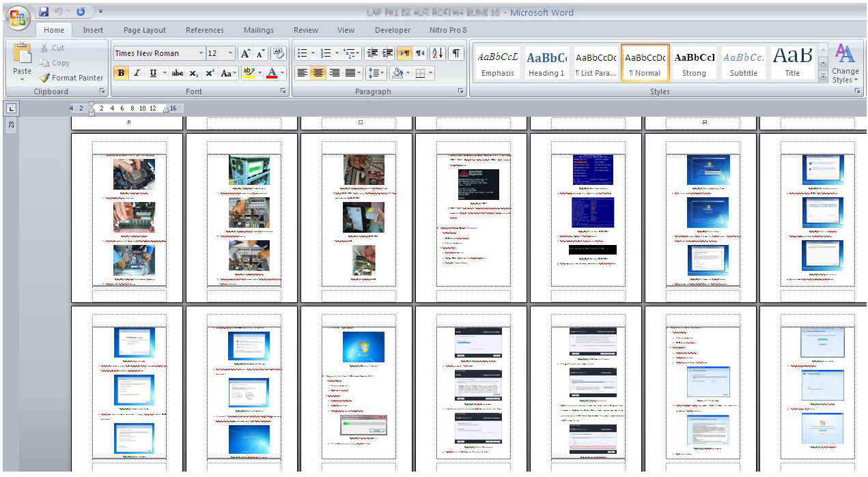Toggle right-to-left text direction
The image size is (868, 477).
point(420,53)
